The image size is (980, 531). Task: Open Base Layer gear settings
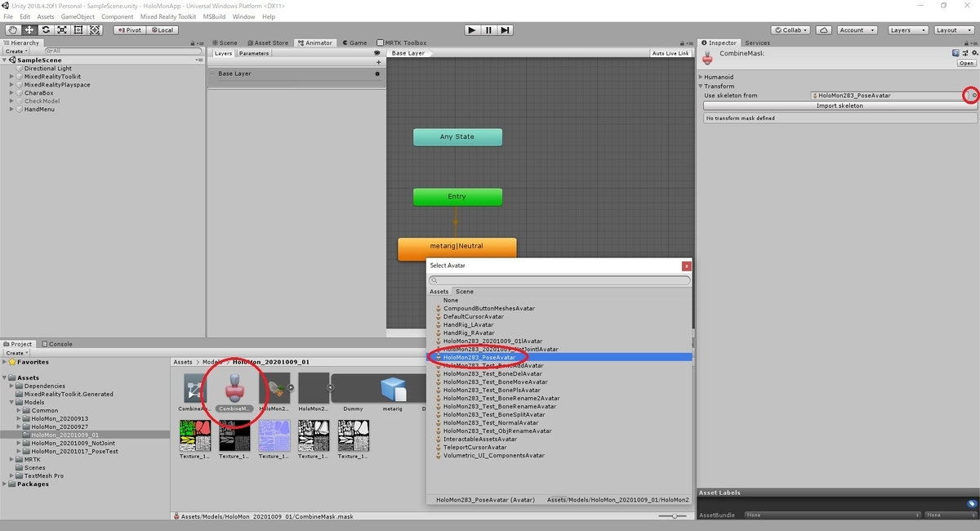click(377, 74)
